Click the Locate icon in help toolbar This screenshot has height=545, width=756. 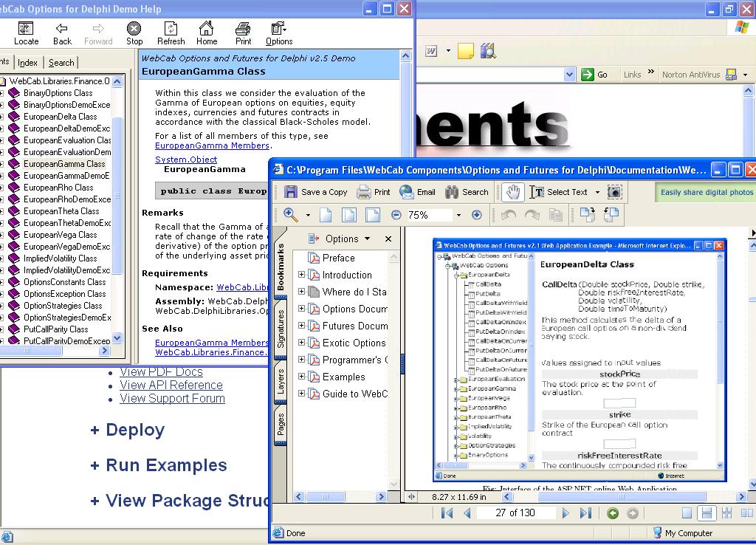click(x=26, y=34)
